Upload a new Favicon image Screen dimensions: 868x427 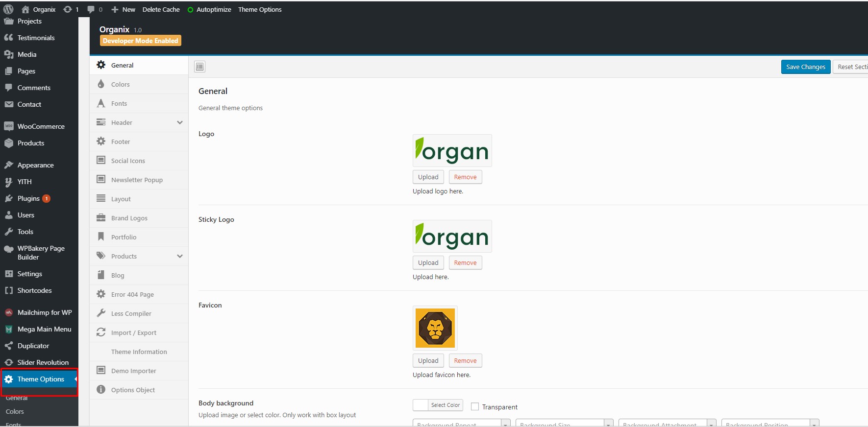[428, 360]
